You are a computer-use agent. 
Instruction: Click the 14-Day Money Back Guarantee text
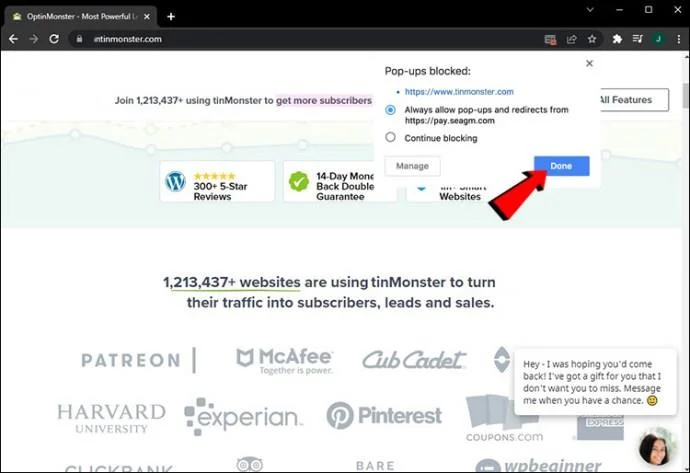(x=345, y=187)
